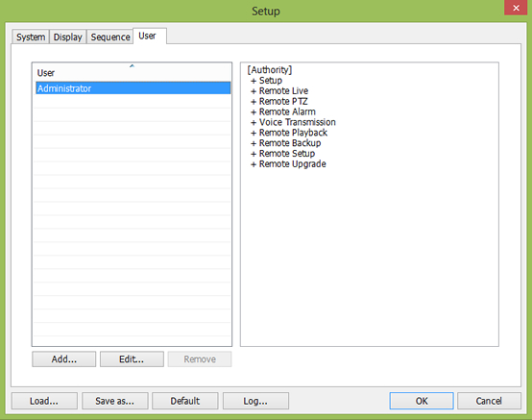This screenshot has height=420, width=532.
Task: Expand the Remote Live plus icon
Action: point(254,91)
